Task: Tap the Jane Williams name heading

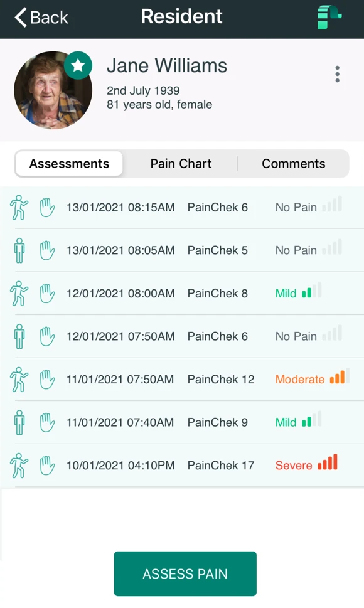Action: pos(167,65)
